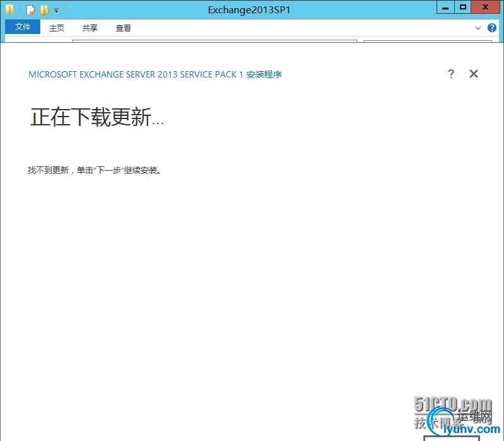This screenshot has width=504, height=441.
Task: Switch to the 共享 ribbon tab
Action: [89, 28]
